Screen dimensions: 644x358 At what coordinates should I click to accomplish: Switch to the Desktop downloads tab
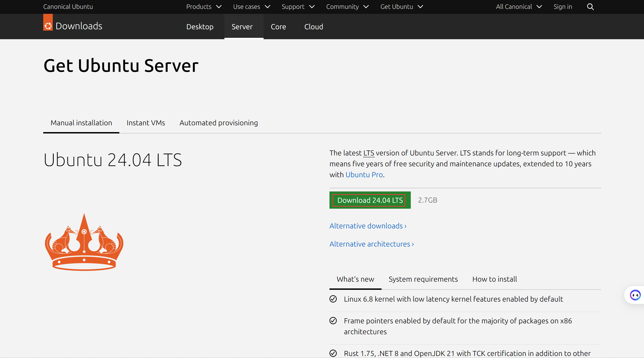[x=200, y=27]
